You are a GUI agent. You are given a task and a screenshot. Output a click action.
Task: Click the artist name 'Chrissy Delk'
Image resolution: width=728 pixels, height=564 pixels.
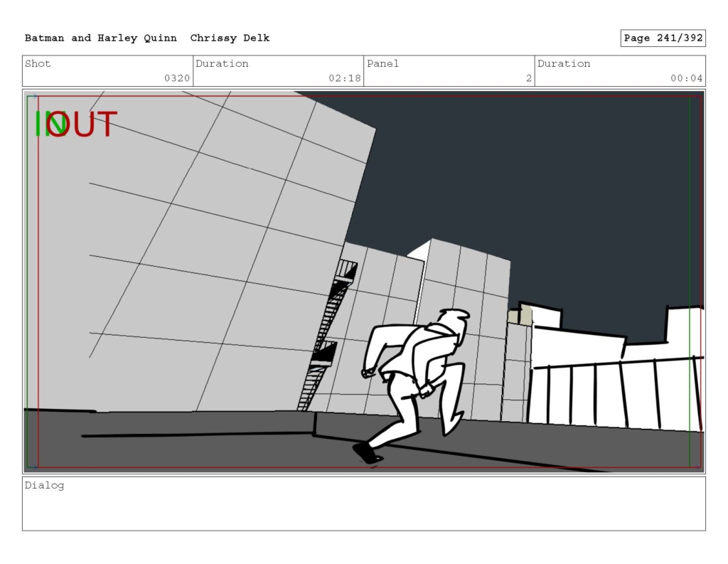pos(230,38)
